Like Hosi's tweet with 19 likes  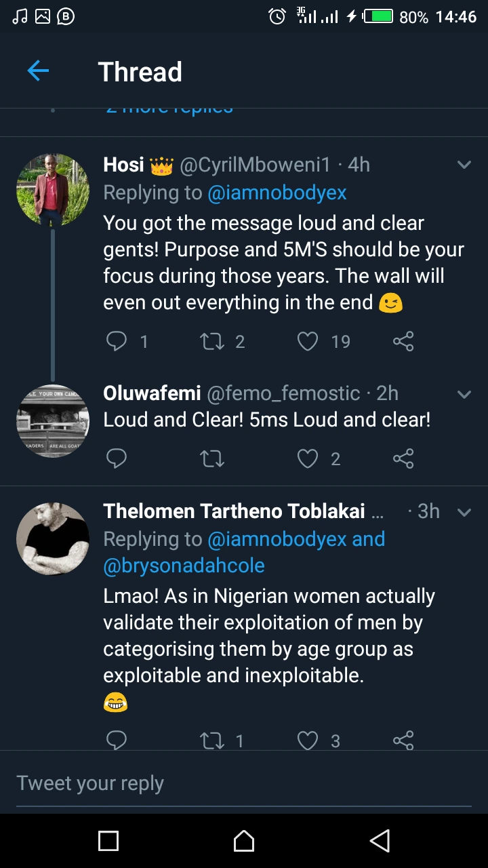(308, 341)
